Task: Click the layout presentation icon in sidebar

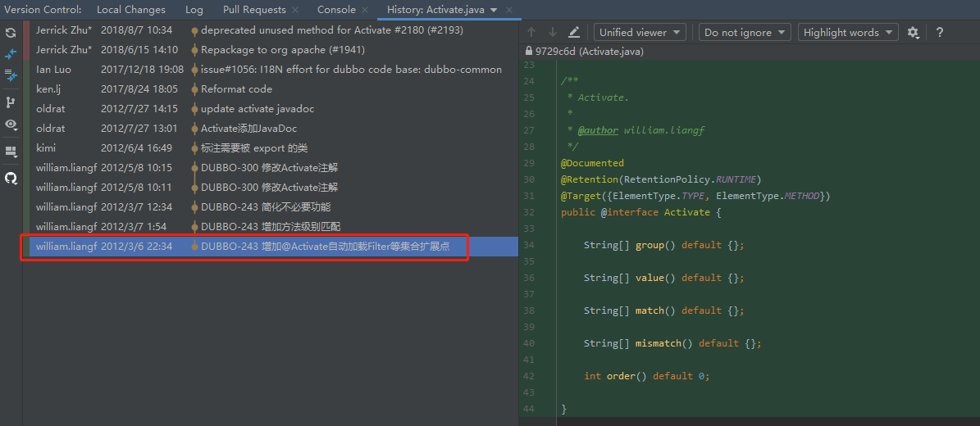Action: coord(11,152)
